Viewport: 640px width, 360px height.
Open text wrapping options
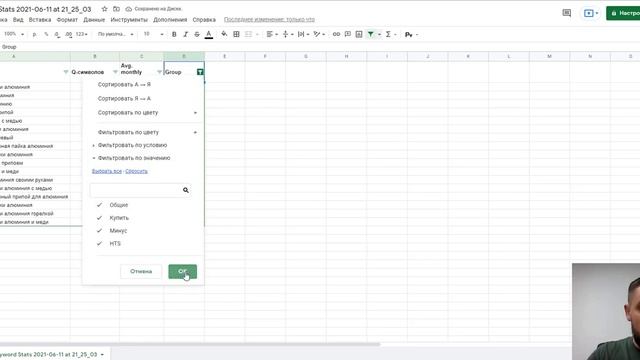[301, 34]
